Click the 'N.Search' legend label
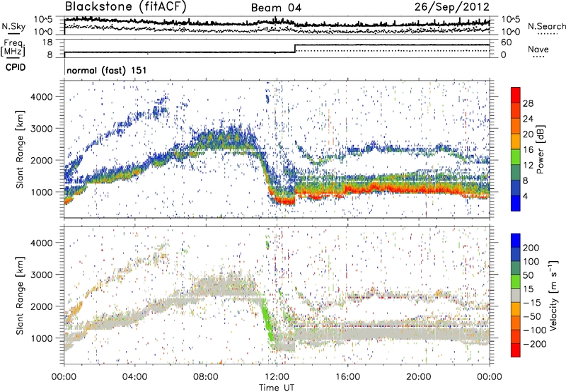The image size is (566, 392). pyautogui.click(x=546, y=26)
